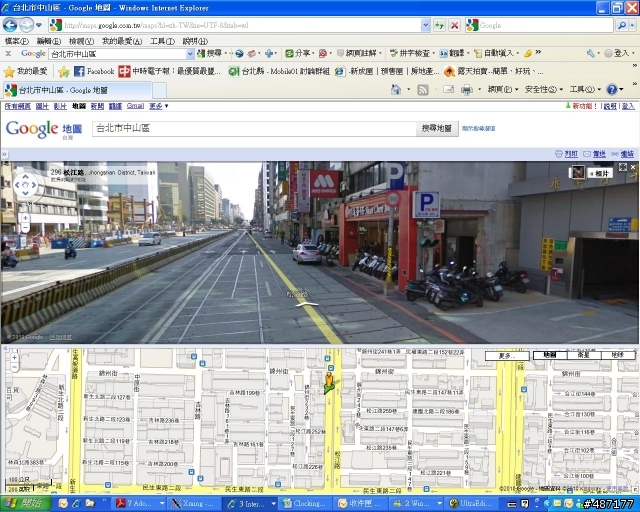Open the 中時電子報 favorites bookmark
The width and height of the screenshot is (640, 512).
coord(169,71)
